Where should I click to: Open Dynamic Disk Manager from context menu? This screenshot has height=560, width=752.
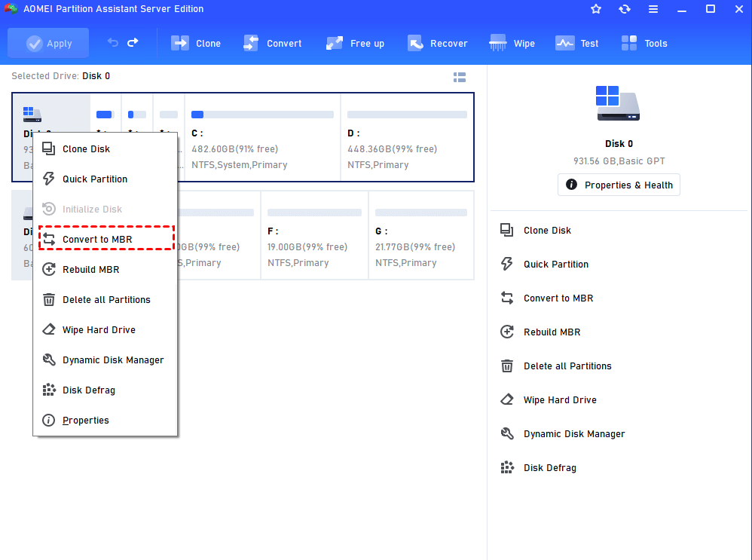(105, 360)
